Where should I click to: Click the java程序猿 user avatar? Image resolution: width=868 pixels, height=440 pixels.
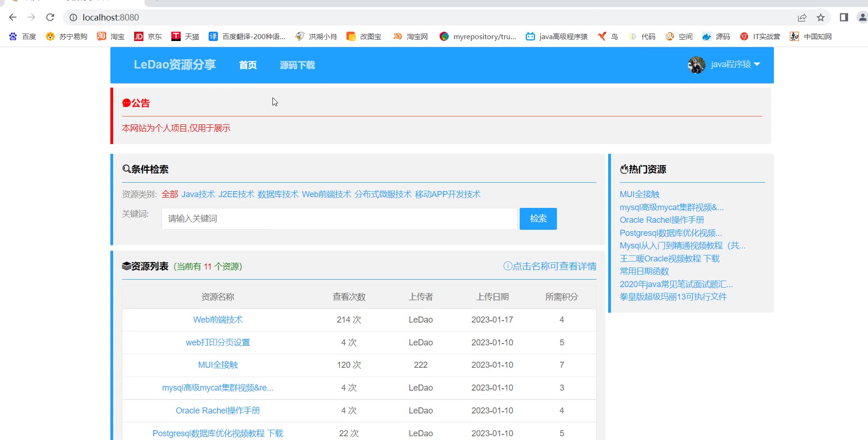(696, 65)
